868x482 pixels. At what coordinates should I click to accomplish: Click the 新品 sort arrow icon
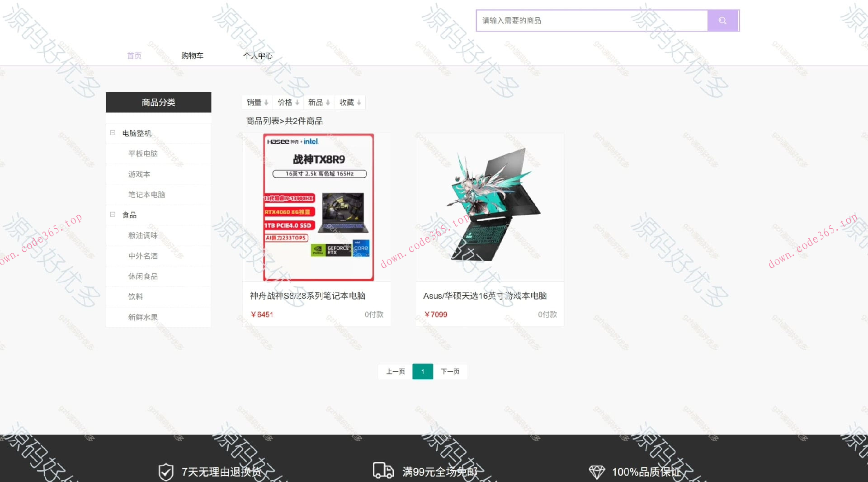[328, 102]
